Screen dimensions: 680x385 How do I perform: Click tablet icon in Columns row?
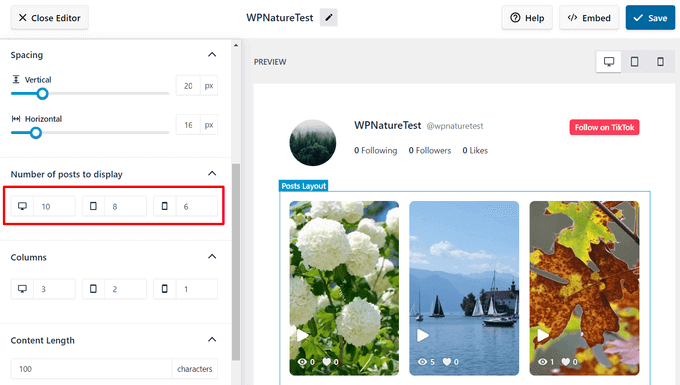[x=93, y=289]
